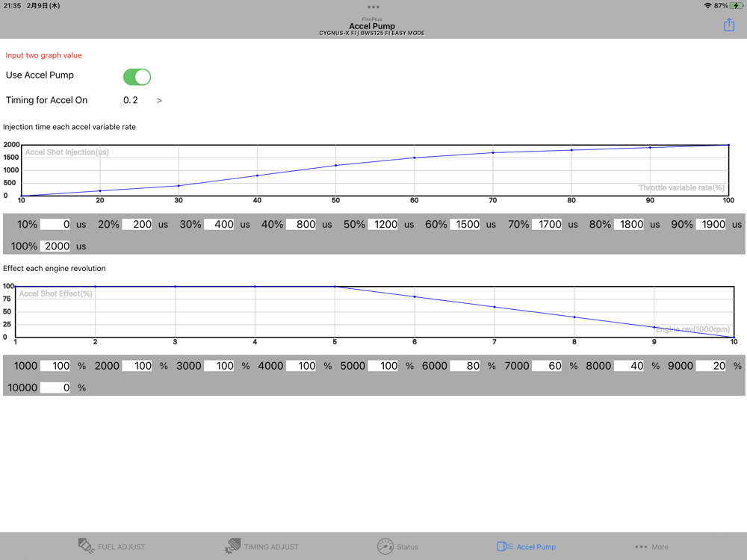The image size is (747, 560).
Task: Edit the 5000 rpm effect field
Action: click(382, 366)
